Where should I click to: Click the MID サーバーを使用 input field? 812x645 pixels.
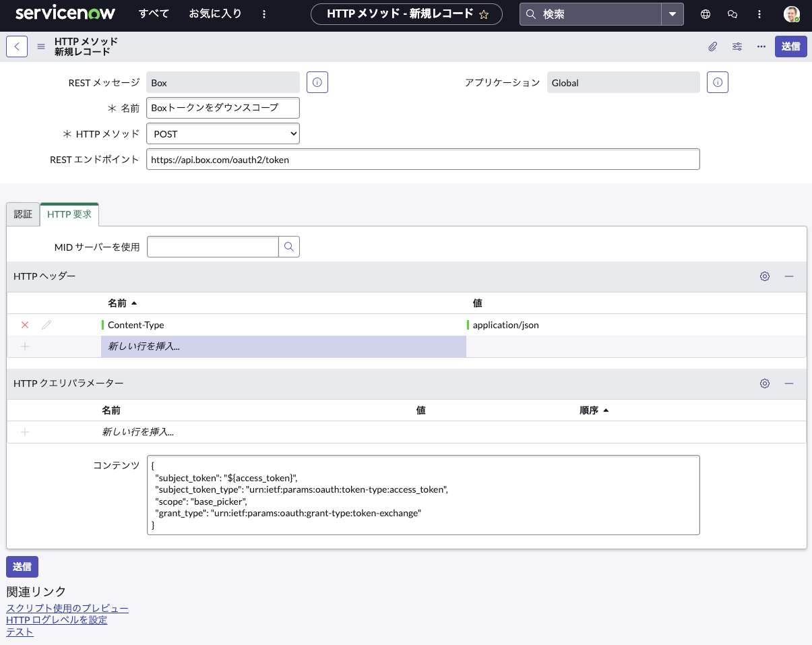213,247
